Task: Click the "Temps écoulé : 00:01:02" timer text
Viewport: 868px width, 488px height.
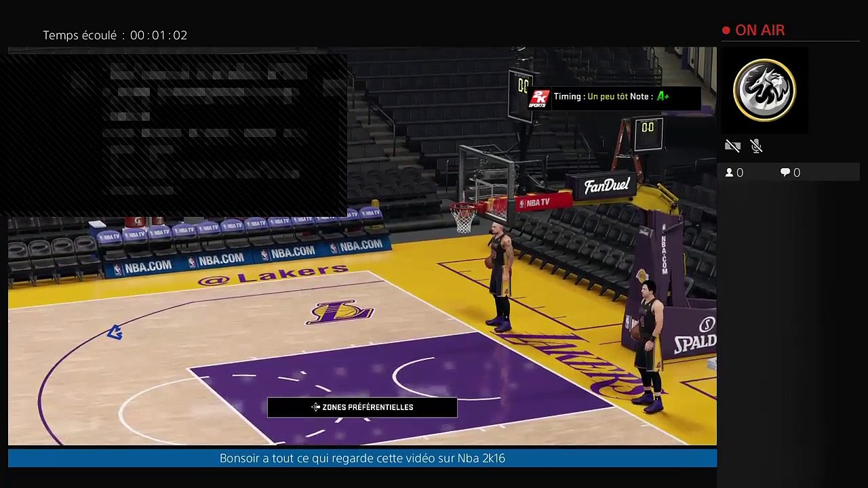Action: tap(115, 35)
